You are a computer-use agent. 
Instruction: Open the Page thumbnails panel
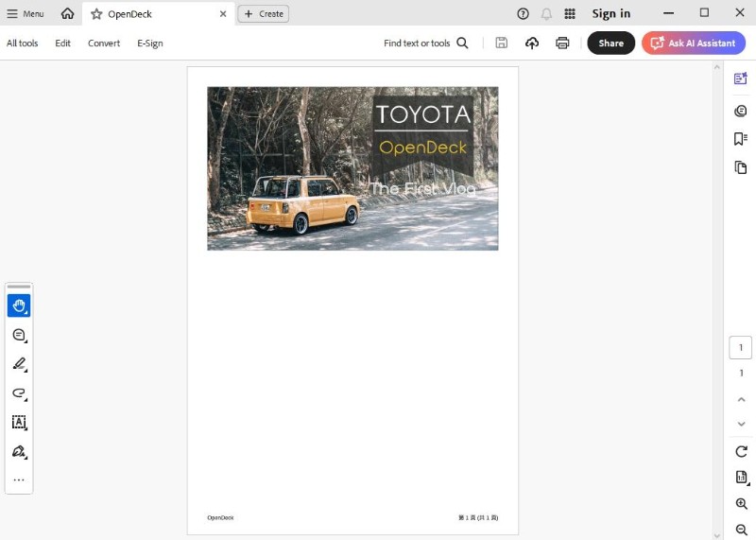pyautogui.click(x=741, y=167)
